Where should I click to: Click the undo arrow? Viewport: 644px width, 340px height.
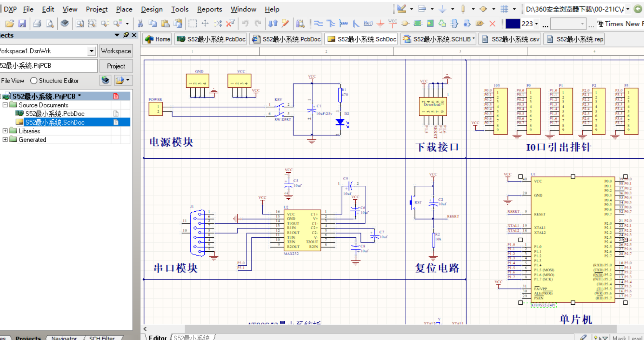tap(245, 24)
